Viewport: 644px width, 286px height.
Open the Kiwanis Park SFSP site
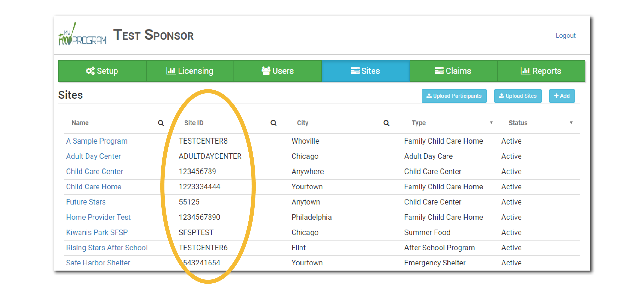pos(97,232)
